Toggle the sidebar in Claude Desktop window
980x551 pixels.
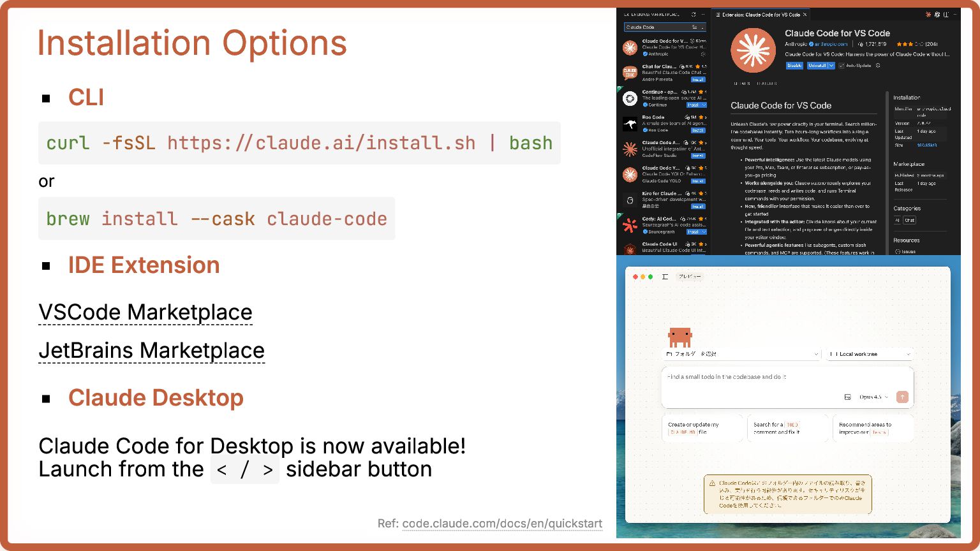tap(665, 277)
